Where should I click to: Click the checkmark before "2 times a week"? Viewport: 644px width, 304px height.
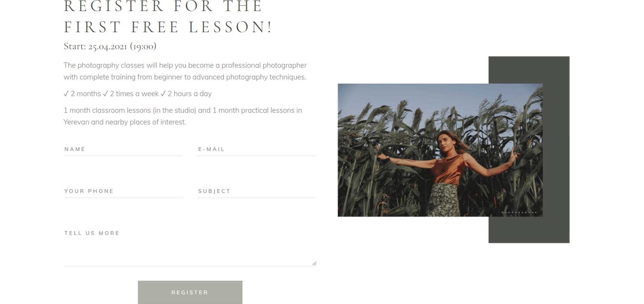tap(105, 94)
